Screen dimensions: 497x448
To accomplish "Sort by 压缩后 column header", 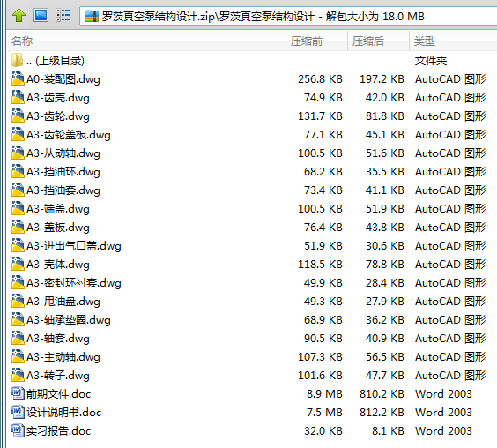I will click(x=378, y=41).
